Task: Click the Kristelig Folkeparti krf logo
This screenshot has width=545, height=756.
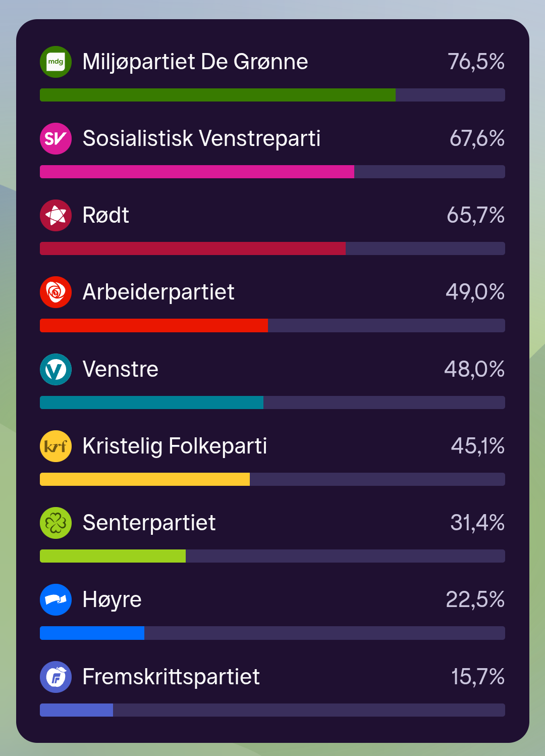Action: (56, 446)
